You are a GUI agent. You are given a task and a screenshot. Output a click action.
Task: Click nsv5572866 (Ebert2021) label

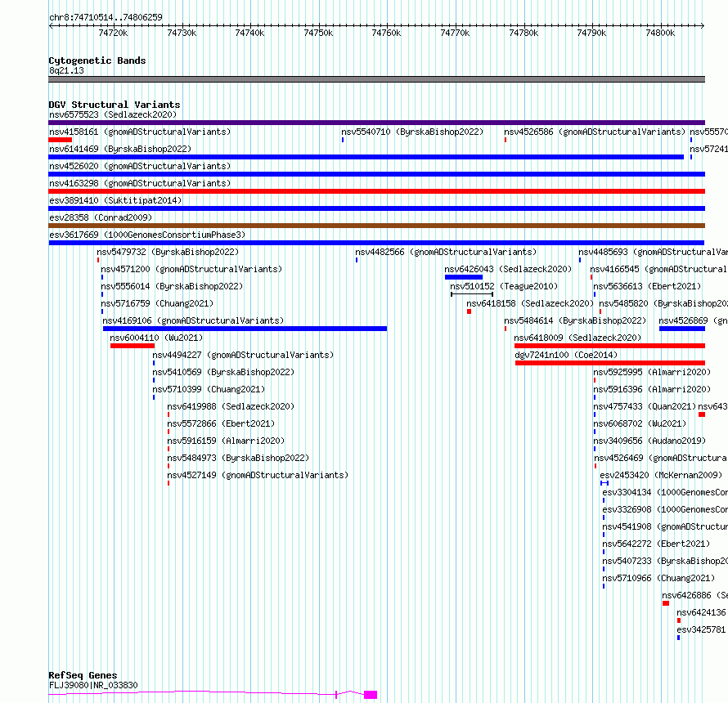pyautogui.click(x=221, y=423)
